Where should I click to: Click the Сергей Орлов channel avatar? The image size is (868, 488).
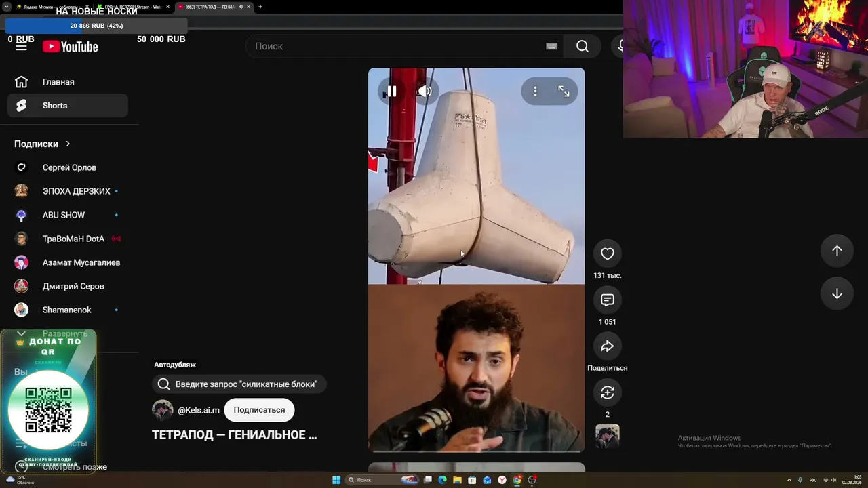[22, 167]
